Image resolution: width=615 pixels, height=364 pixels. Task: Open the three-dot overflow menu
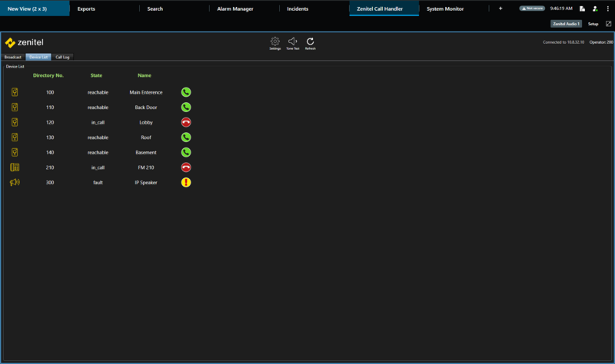pos(607,8)
